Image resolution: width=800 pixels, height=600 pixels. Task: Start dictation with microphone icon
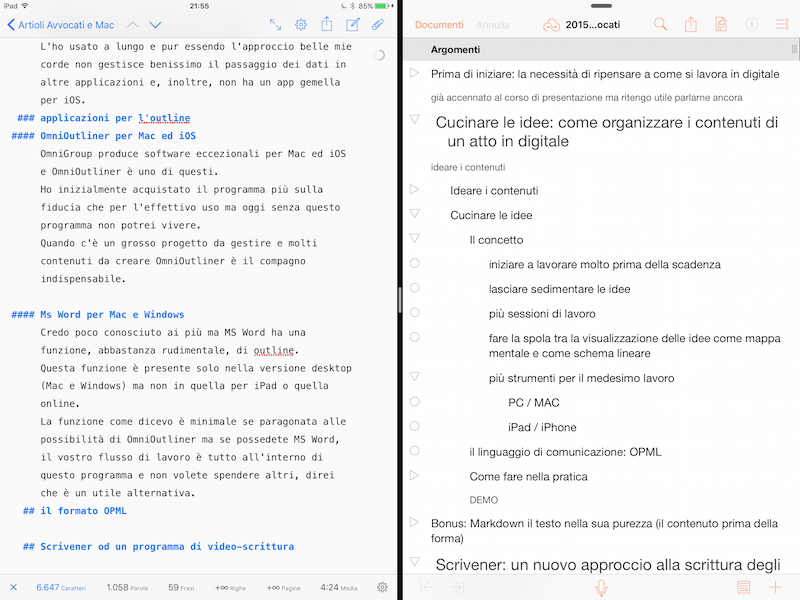[601, 588]
